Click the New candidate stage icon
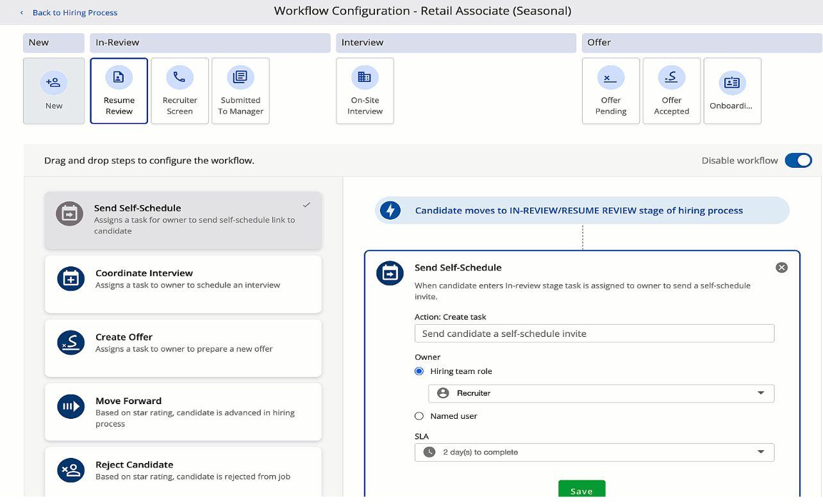Screen dimensions: 823x504 (x=54, y=83)
